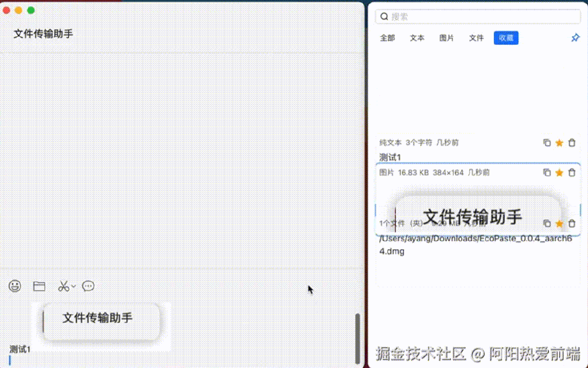Maximize the chat window with green button
The image size is (588, 368).
coord(30,10)
